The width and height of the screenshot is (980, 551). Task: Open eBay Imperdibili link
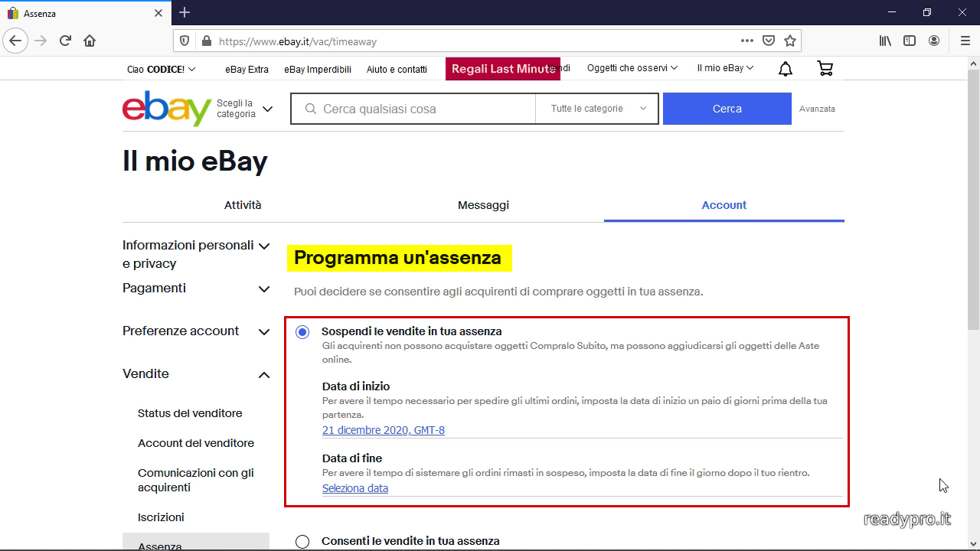pos(318,69)
